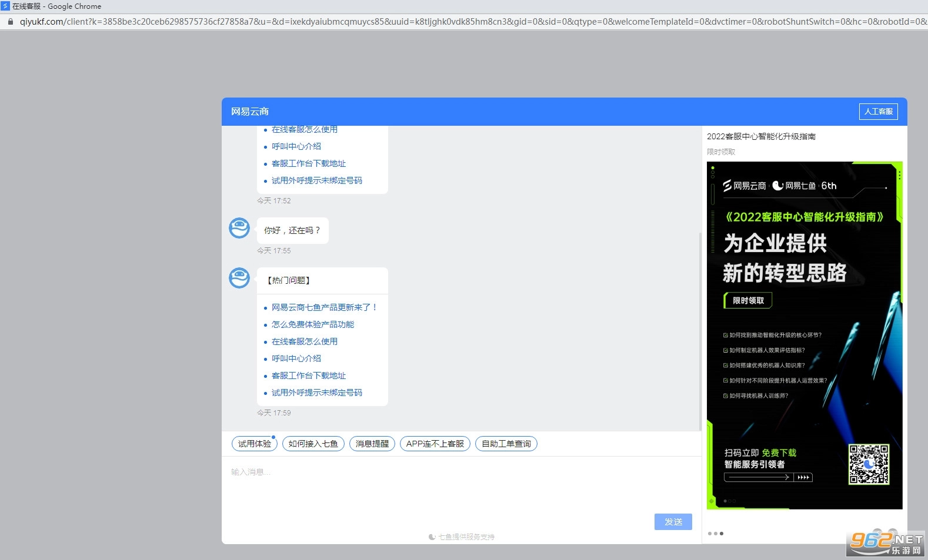928x560 pixels.
Task: Open 自助工单查询 quick reply
Action: tap(506, 444)
